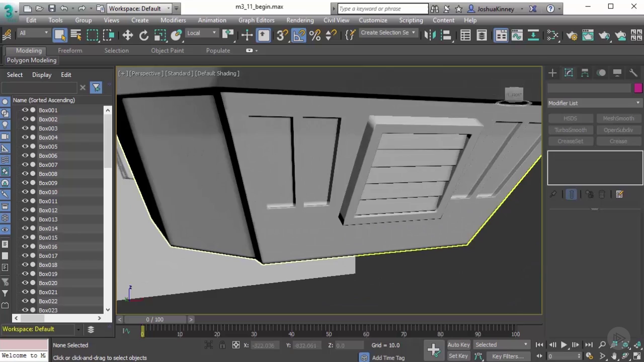Hide Box003 using its eye icon
This screenshot has height=362, width=644.
click(x=25, y=128)
